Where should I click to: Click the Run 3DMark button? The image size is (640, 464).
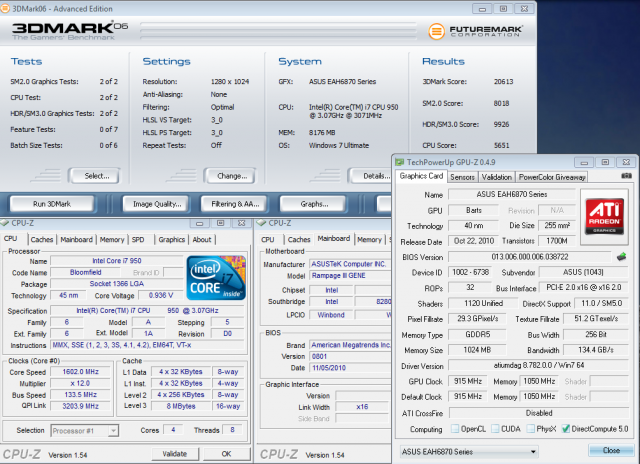tap(52, 204)
